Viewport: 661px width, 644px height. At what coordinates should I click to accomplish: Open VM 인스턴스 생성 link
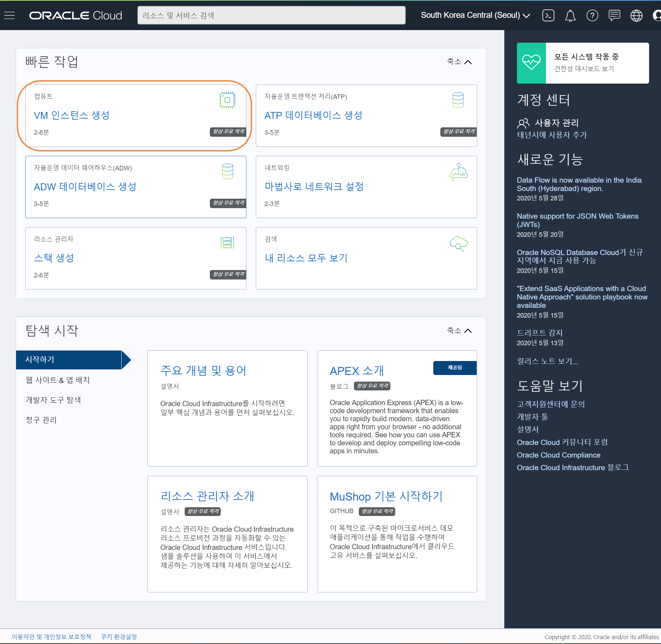72,115
